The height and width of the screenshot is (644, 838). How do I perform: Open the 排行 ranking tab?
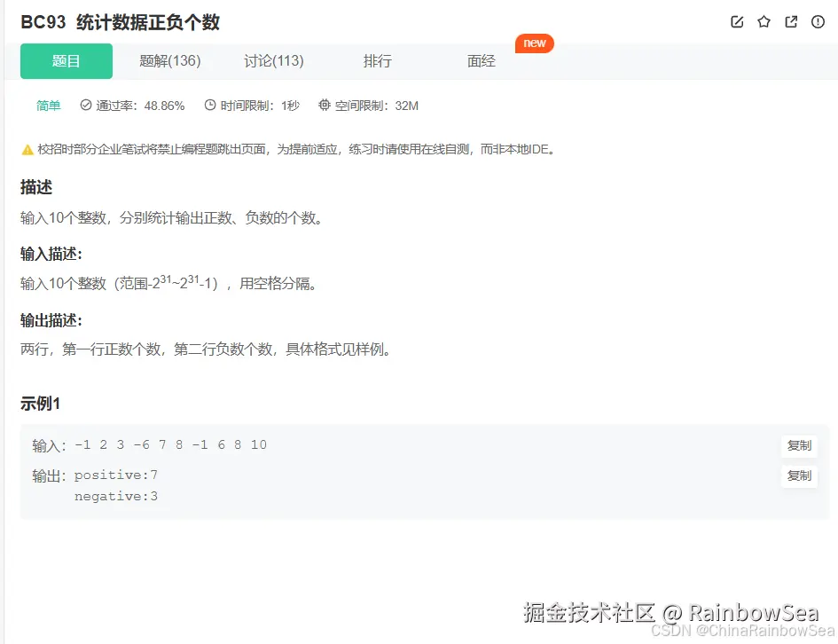(x=377, y=61)
